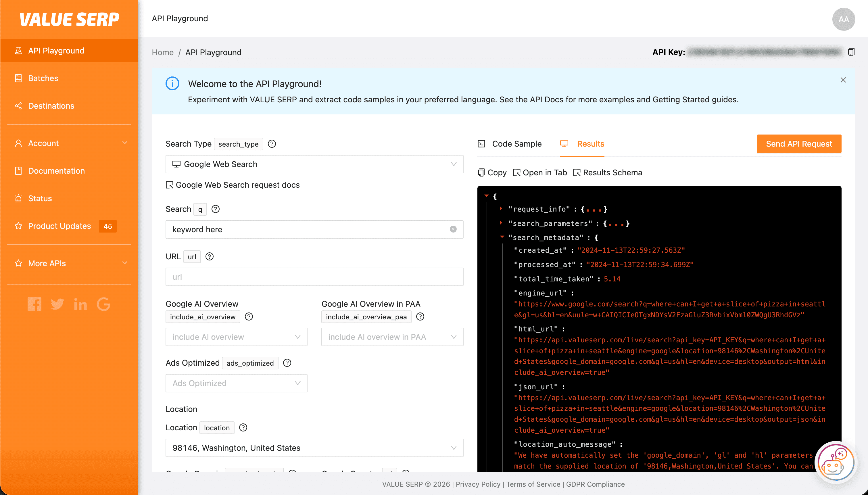The height and width of the screenshot is (495, 868).
Task: Click the url input field
Action: coord(314,277)
